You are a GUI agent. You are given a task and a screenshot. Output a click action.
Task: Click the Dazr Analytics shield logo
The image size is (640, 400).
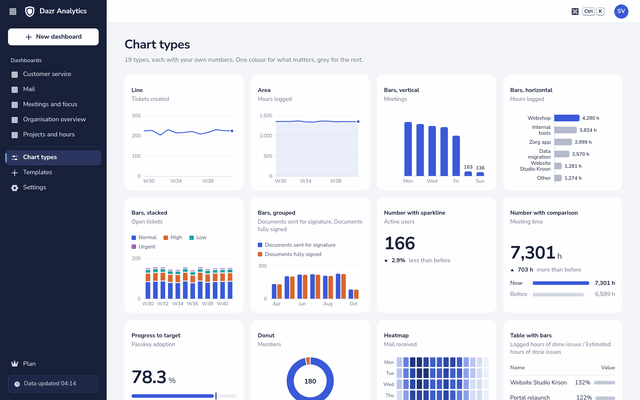[29, 11]
